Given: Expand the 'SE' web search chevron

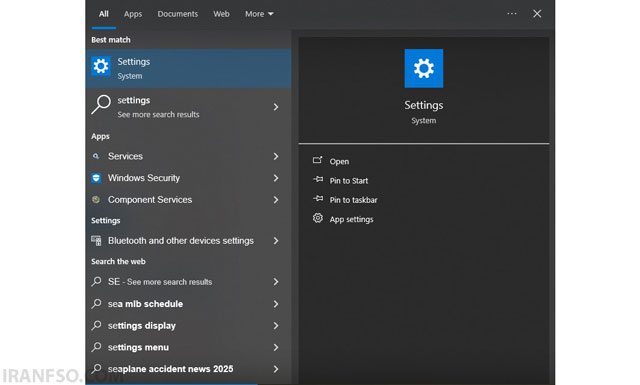Looking at the screenshot, I should point(276,282).
